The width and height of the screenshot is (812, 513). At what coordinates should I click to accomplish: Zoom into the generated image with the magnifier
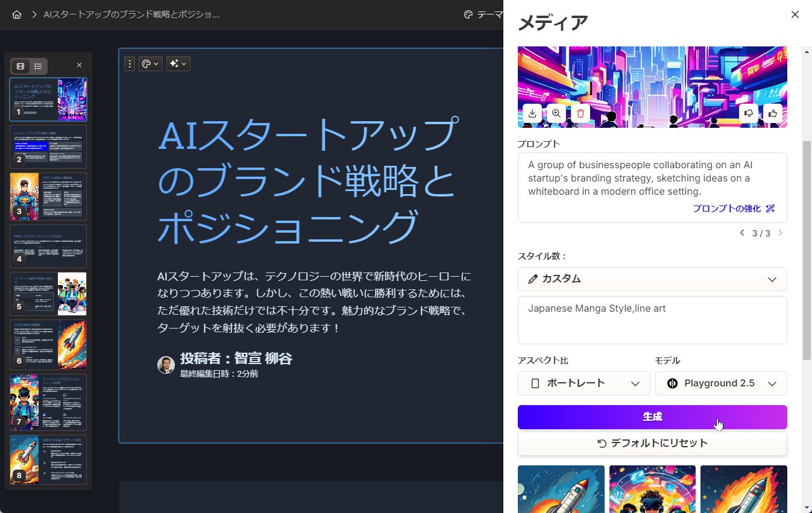tap(556, 113)
